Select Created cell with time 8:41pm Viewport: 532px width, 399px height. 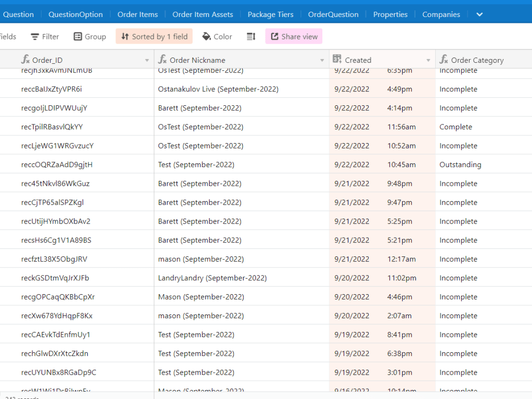383,335
